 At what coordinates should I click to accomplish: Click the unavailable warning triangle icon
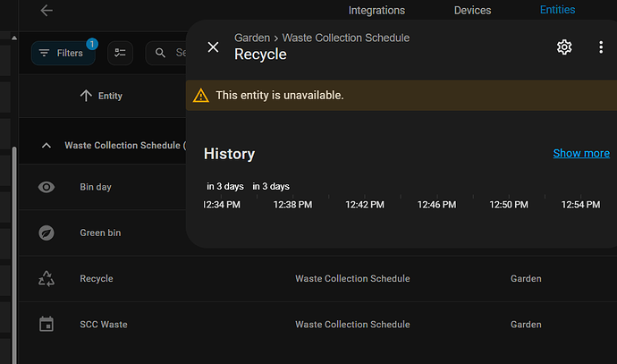tap(201, 95)
